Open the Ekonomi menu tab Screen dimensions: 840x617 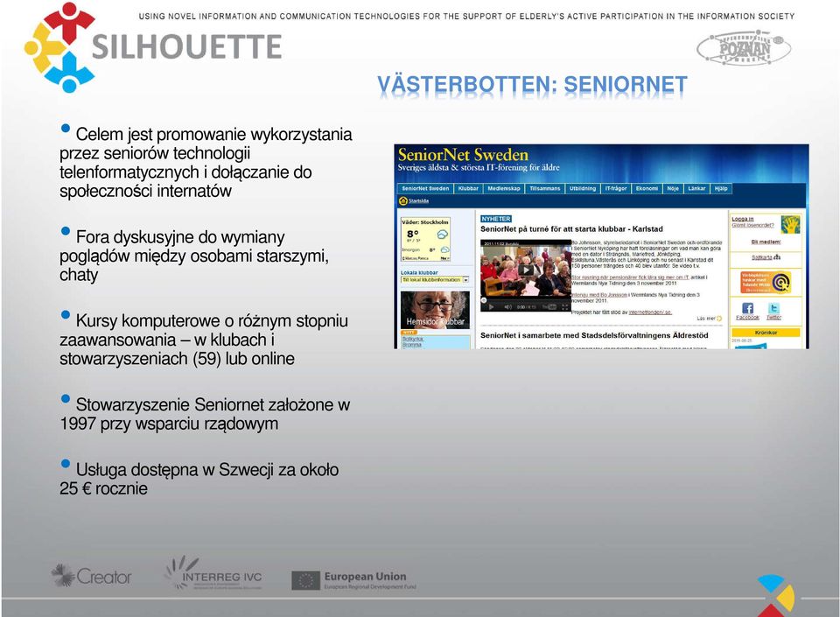click(647, 188)
